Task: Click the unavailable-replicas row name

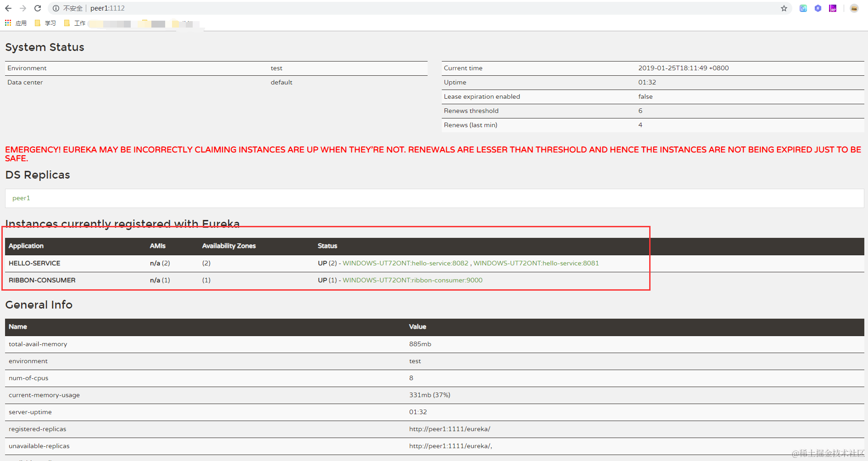Action: point(39,446)
